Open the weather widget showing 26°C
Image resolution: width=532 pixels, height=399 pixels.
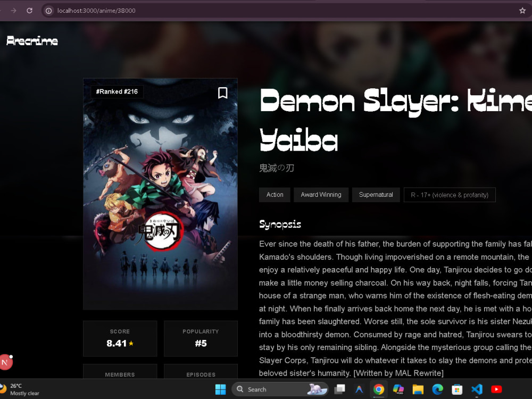(20, 389)
